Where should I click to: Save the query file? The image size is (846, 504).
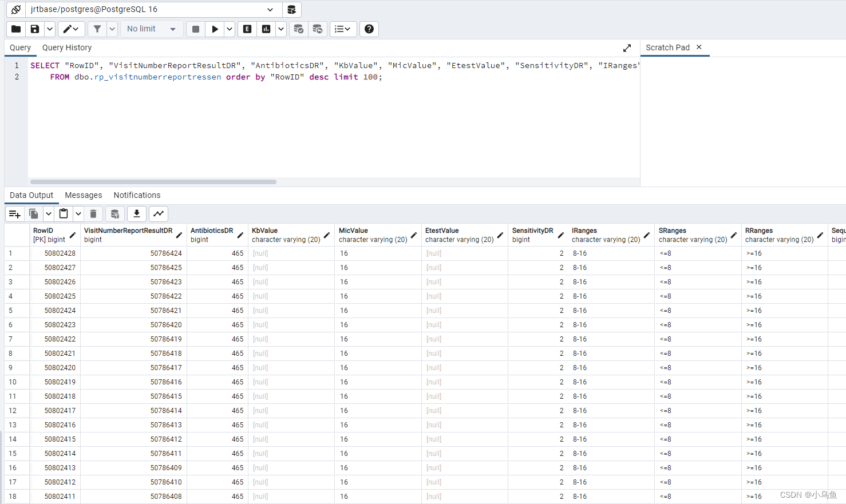point(35,29)
